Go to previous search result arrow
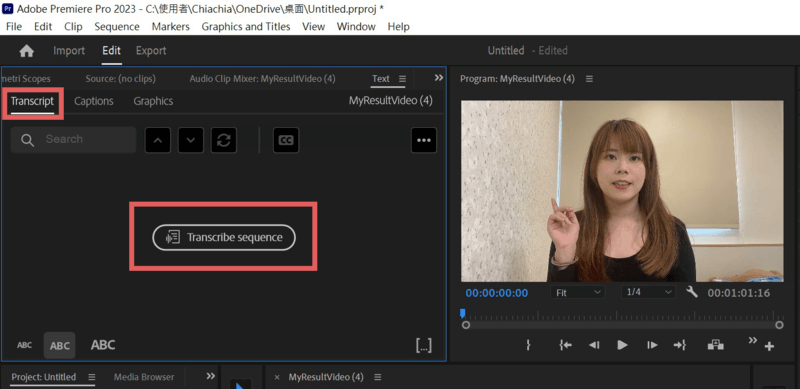Image resolution: width=800 pixels, height=389 pixels. click(158, 140)
